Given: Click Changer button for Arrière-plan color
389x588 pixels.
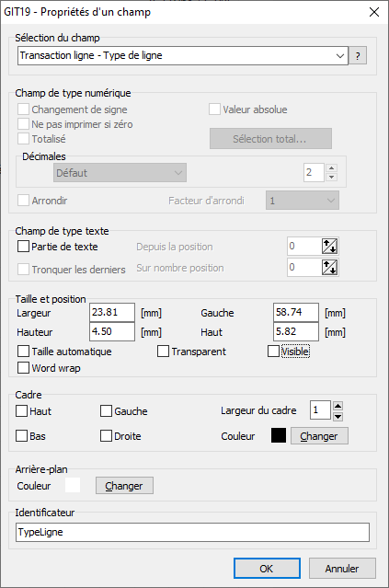Looking at the screenshot, I should pyautogui.click(x=124, y=486).
